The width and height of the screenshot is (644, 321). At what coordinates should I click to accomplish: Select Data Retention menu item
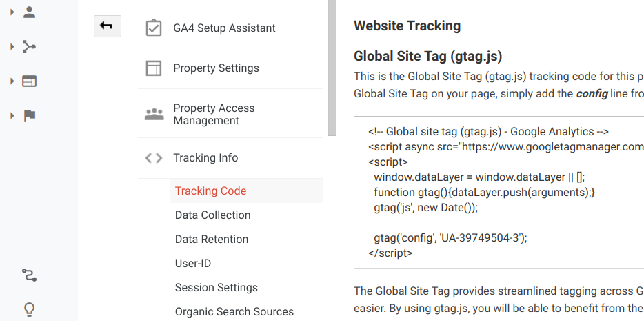(x=212, y=240)
